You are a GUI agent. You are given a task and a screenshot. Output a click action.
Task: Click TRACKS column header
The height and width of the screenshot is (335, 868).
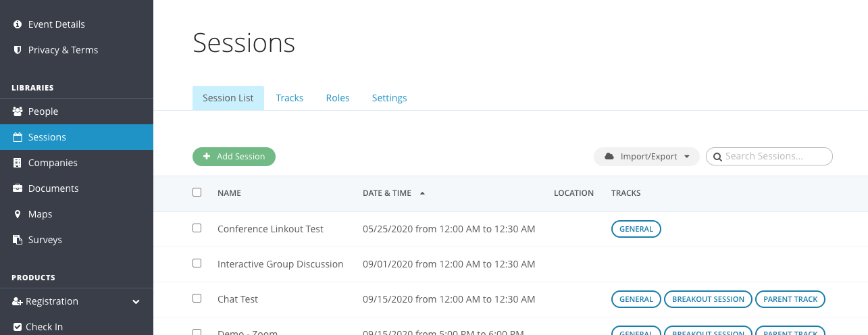tap(626, 193)
